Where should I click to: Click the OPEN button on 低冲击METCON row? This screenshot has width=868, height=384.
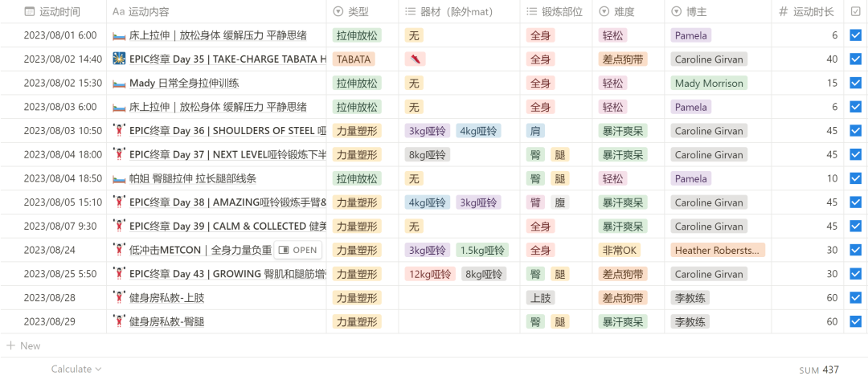tap(298, 250)
